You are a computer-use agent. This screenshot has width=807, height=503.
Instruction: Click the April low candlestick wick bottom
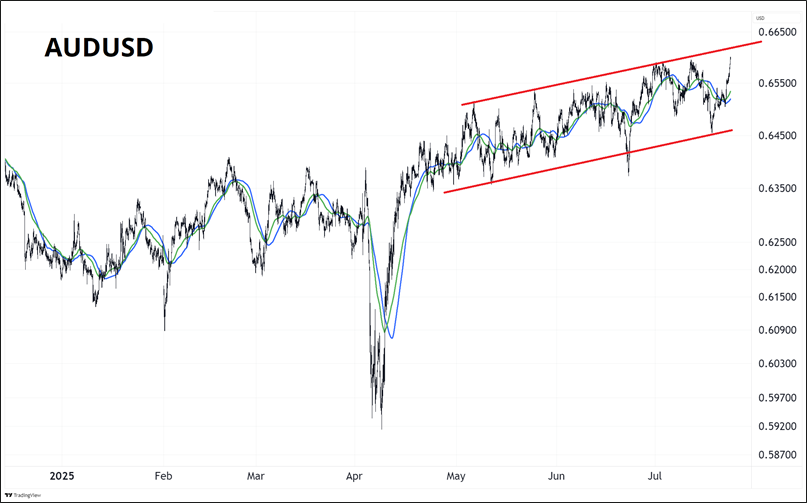(382, 428)
